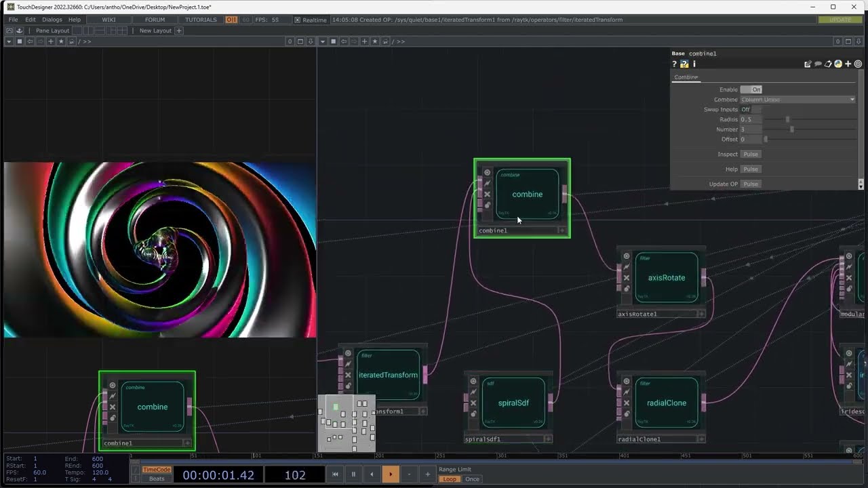The height and width of the screenshot is (488, 868).
Task: Select Loop range limit mode
Action: click(450, 479)
